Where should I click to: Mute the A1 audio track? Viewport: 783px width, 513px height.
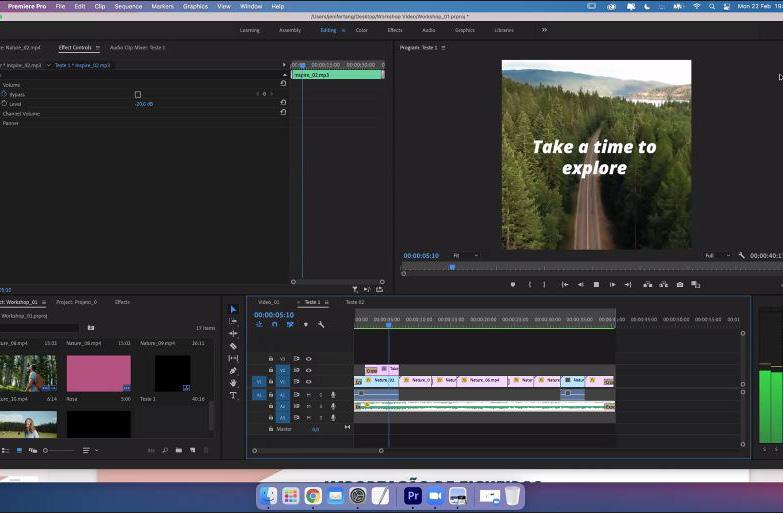click(x=309, y=395)
